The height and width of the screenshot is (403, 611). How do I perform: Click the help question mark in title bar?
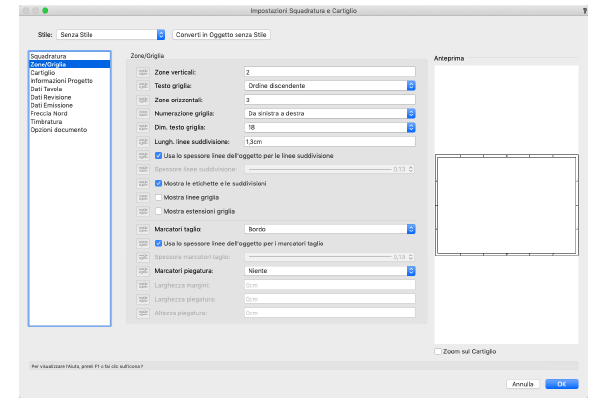585,11
